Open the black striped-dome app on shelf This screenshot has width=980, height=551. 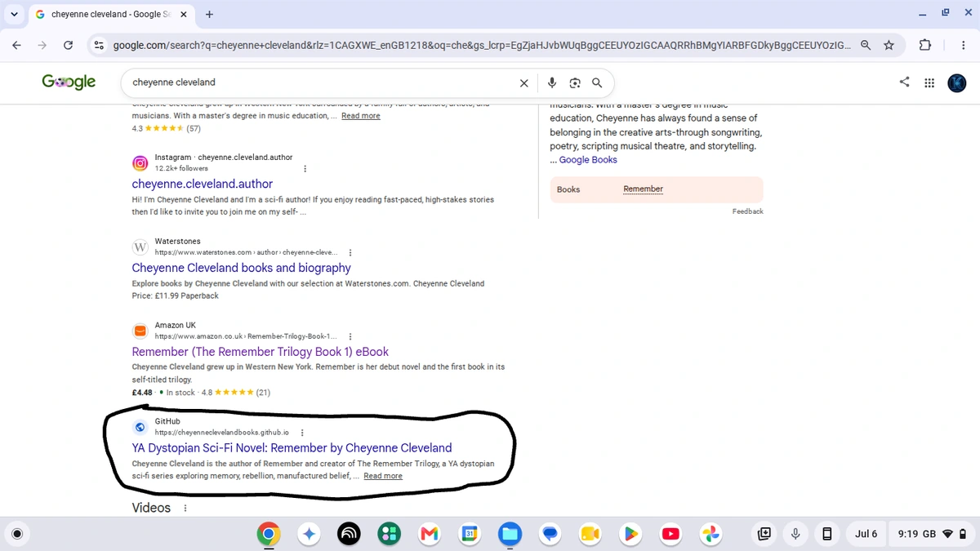click(x=349, y=534)
